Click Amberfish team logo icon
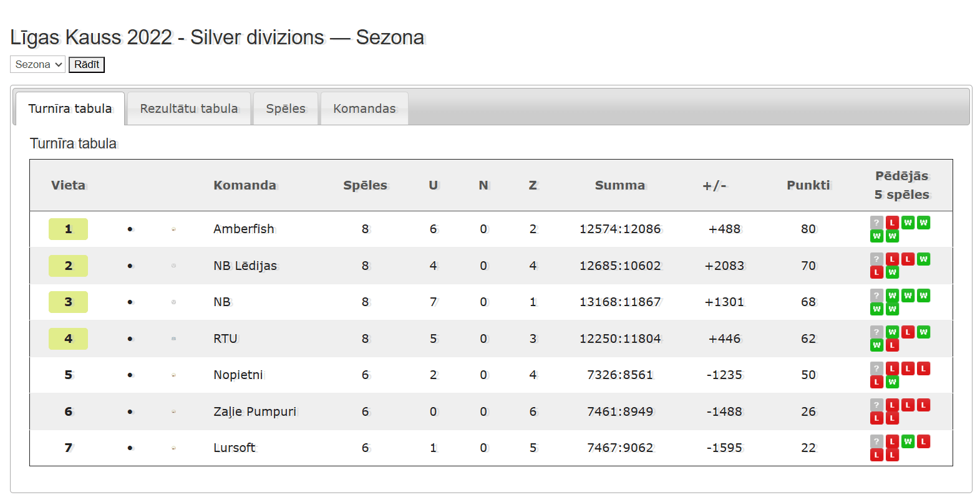Image resolution: width=980 pixels, height=495 pixels. click(173, 229)
